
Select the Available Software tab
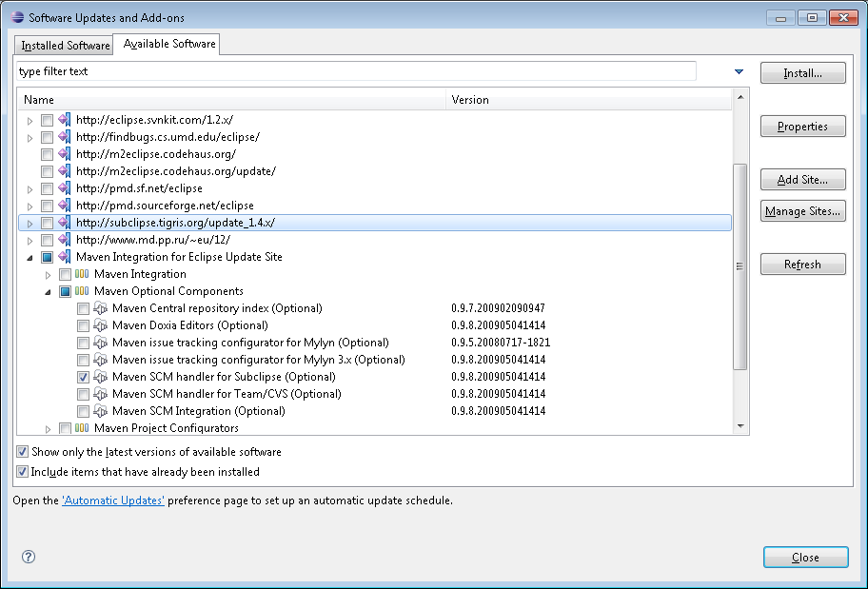[x=169, y=44]
